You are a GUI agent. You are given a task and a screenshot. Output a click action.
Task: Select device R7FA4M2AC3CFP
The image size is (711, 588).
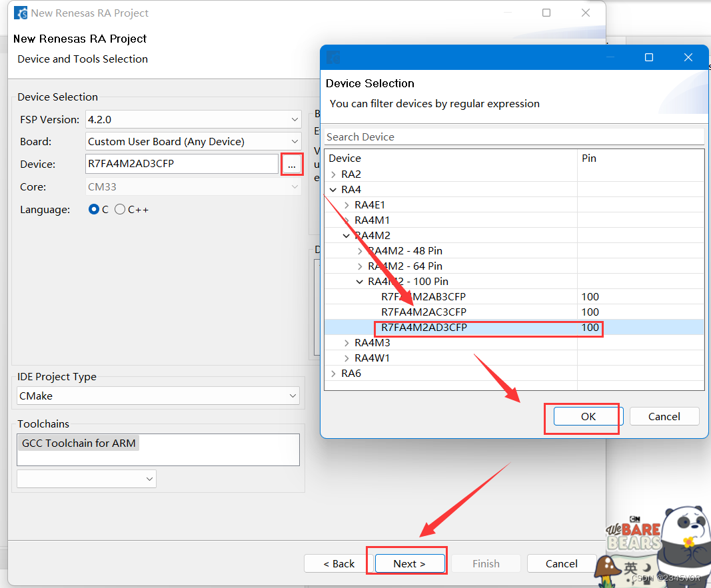424,312
